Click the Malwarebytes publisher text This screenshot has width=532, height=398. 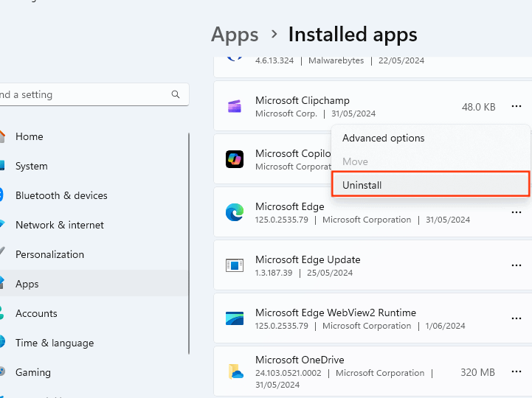click(x=336, y=60)
